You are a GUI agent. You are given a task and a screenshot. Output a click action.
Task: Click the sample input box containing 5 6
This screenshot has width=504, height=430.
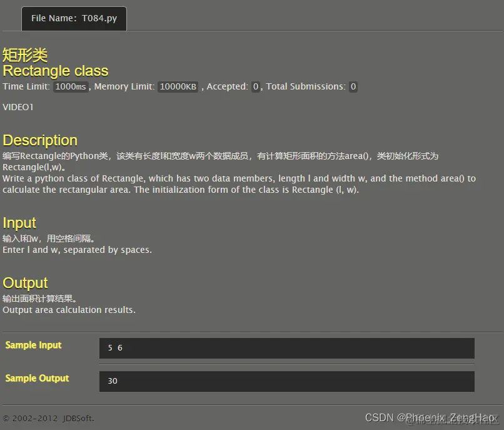coord(287,348)
